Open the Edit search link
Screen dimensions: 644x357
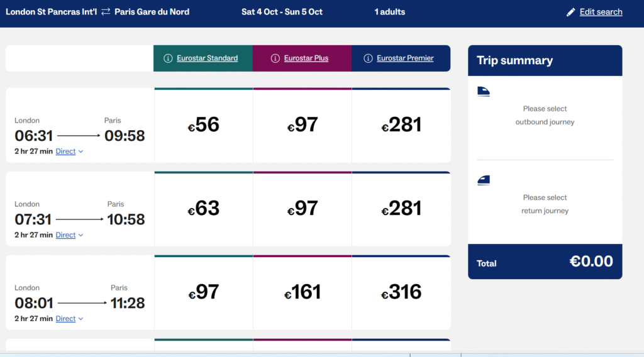tap(601, 12)
